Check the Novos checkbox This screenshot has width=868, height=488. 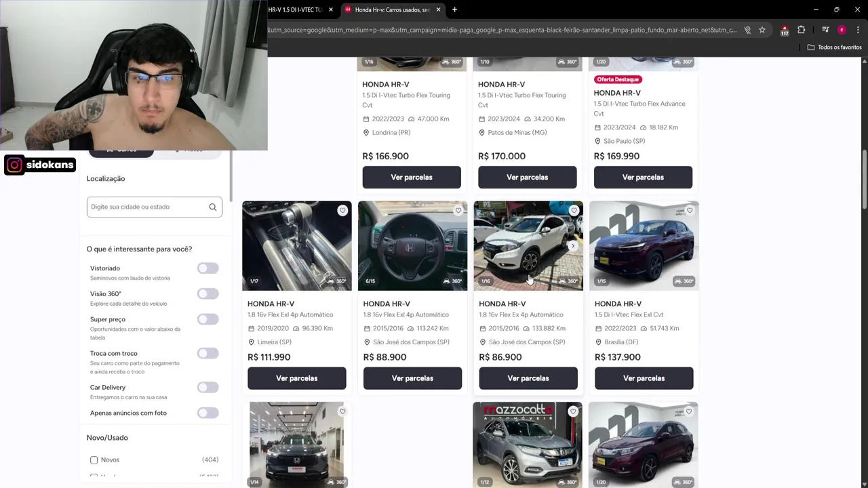pyautogui.click(x=94, y=460)
